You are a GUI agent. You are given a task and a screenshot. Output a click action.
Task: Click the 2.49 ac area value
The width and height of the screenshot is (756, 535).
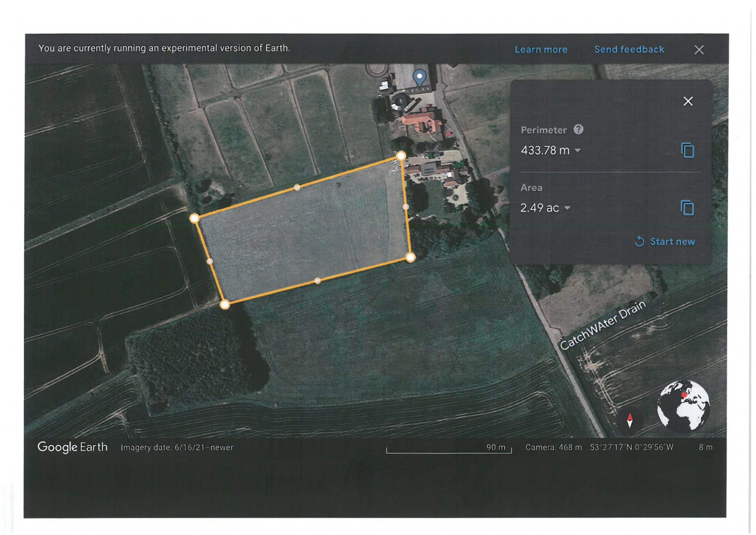click(539, 208)
